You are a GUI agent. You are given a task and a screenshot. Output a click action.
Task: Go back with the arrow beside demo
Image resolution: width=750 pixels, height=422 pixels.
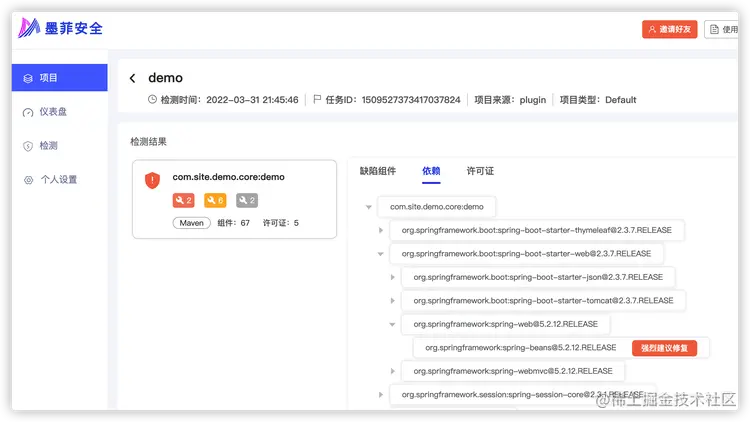[x=132, y=78]
